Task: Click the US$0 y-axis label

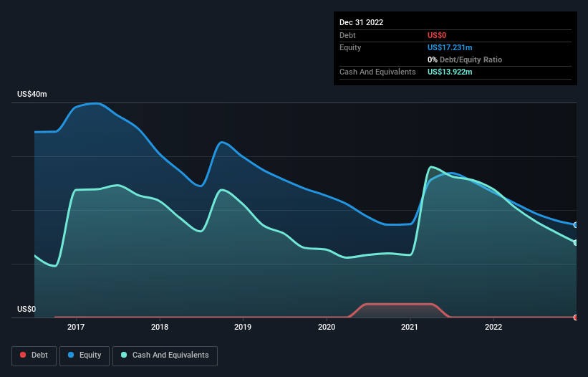Action: tap(26, 309)
